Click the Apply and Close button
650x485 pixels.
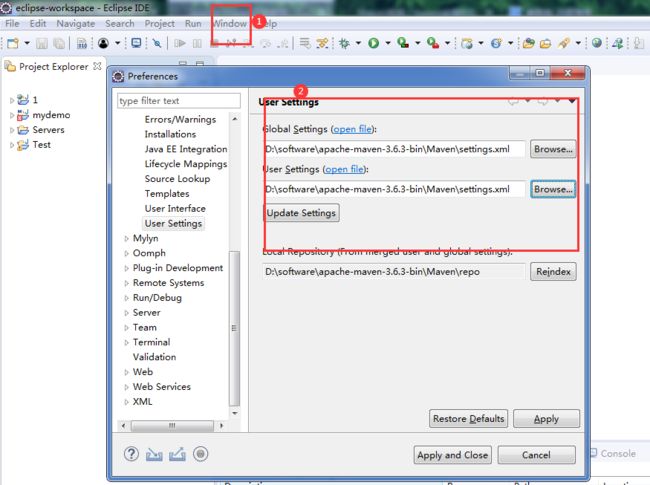click(x=452, y=455)
